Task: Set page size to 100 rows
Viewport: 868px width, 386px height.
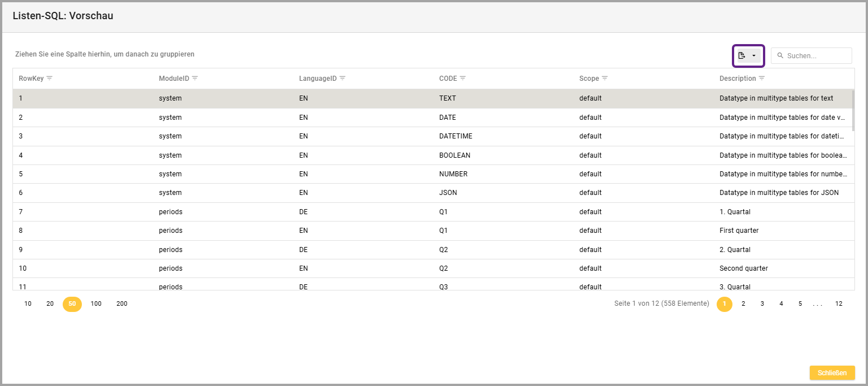Action: click(96, 304)
